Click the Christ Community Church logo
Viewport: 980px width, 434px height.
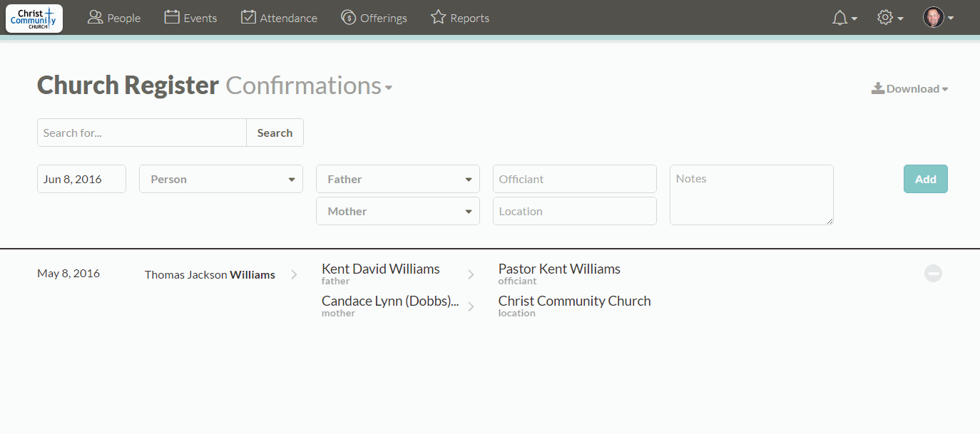(34, 19)
